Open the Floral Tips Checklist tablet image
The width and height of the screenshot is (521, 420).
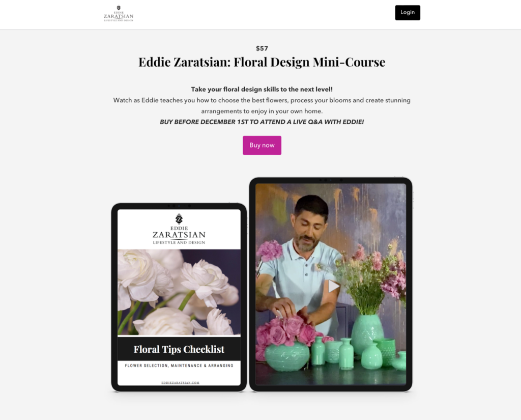coord(179,297)
